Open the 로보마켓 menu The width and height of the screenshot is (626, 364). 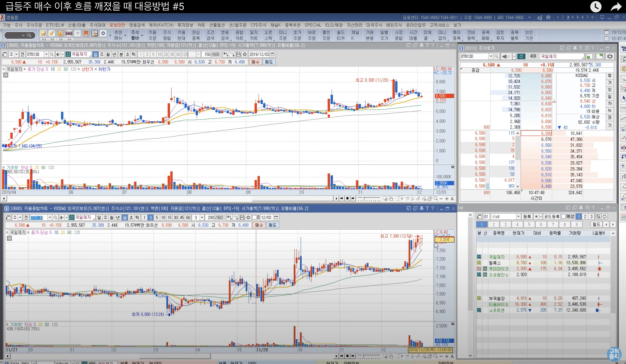pyautogui.click(x=117, y=25)
